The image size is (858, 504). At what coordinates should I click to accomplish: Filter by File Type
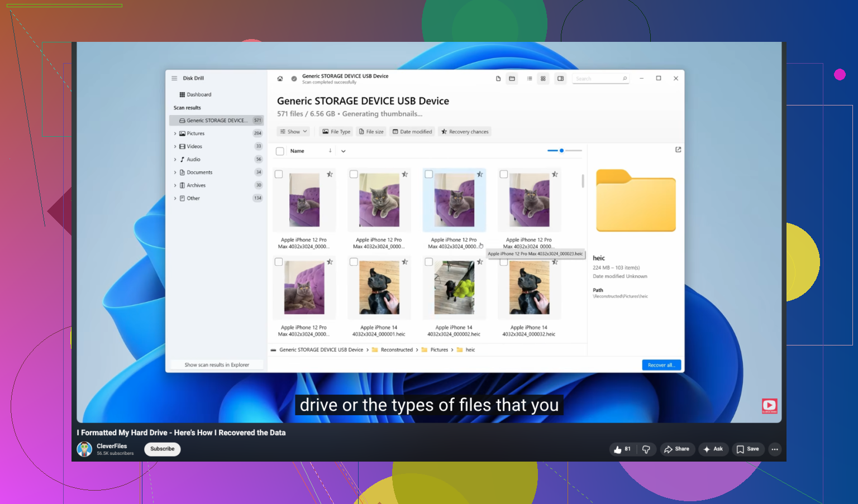coord(336,132)
